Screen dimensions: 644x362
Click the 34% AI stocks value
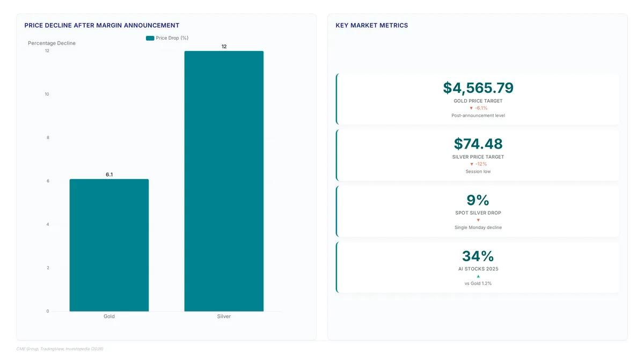478,256
